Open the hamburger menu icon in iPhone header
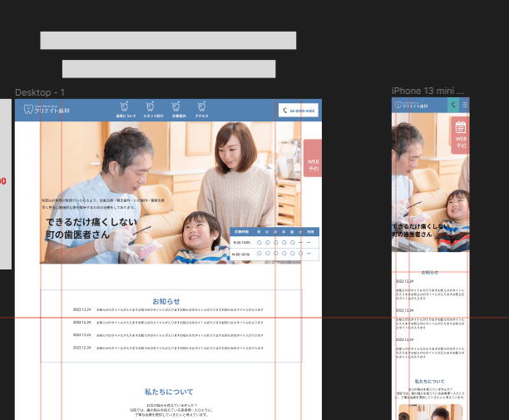Screen dimensions: 509x420 pos(465,105)
